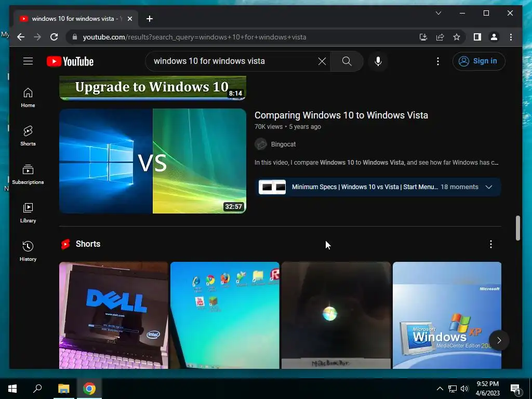Clear the search query with the X
The width and height of the screenshot is (532, 399).
pos(322,61)
